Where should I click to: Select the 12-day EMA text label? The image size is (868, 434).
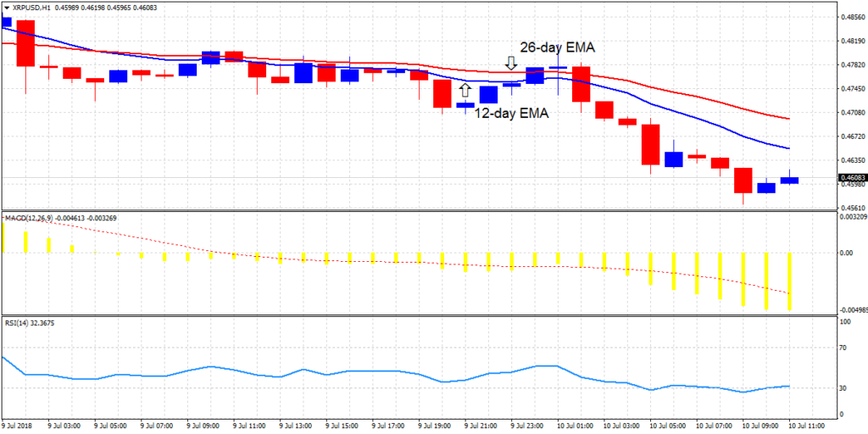pos(511,112)
